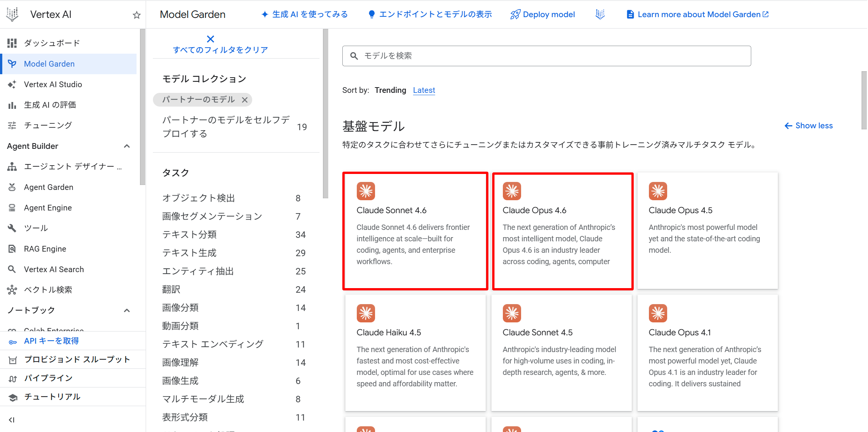This screenshot has height=432, width=868.
Task: Open the パイプライン section
Action: pos(48,378)
